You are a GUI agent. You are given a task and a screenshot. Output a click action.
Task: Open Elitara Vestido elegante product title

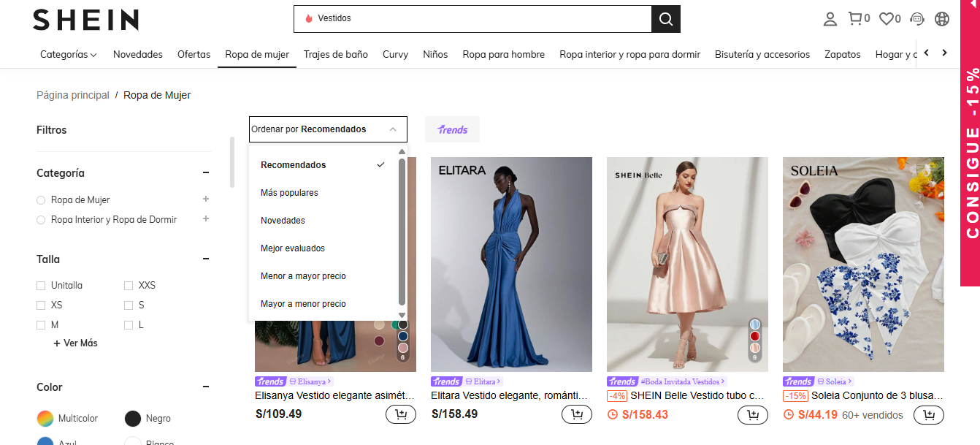click(510, 395)
